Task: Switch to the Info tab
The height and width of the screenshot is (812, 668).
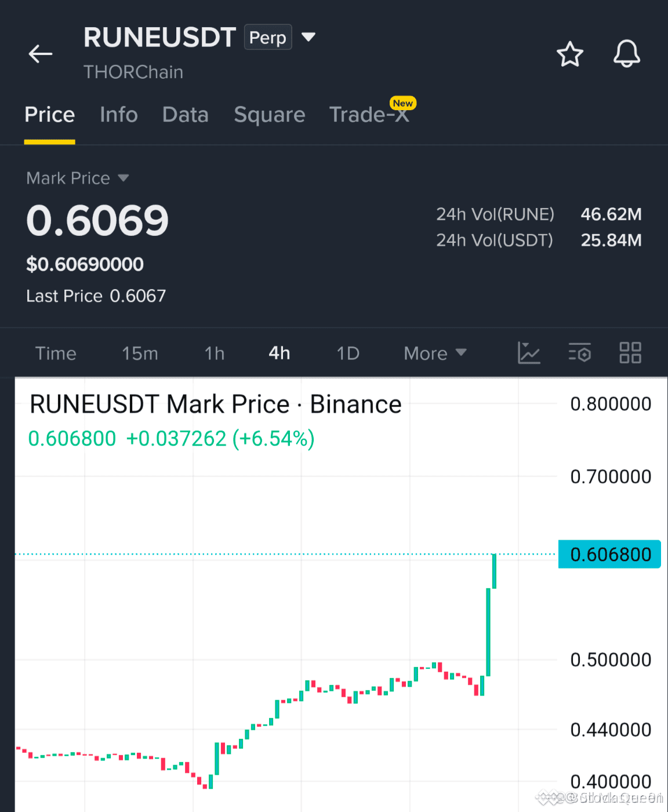Action: [118, 115]
